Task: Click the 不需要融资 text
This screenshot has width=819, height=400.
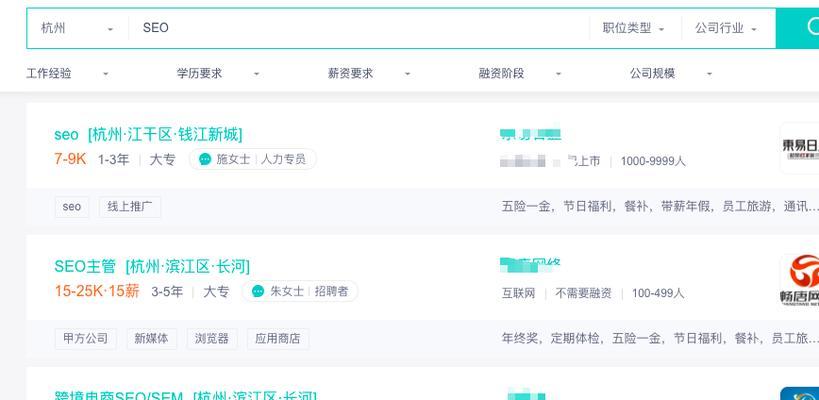Action: (583, 293)
